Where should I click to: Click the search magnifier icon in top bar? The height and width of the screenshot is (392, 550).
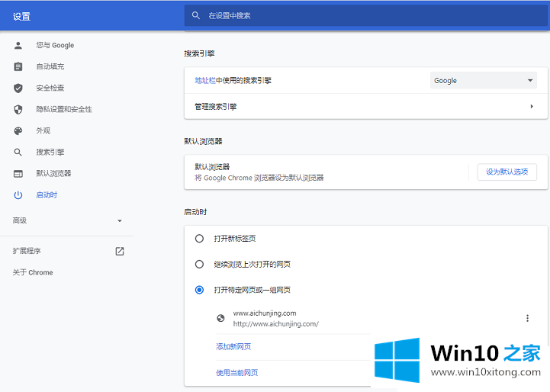(196, 15)
